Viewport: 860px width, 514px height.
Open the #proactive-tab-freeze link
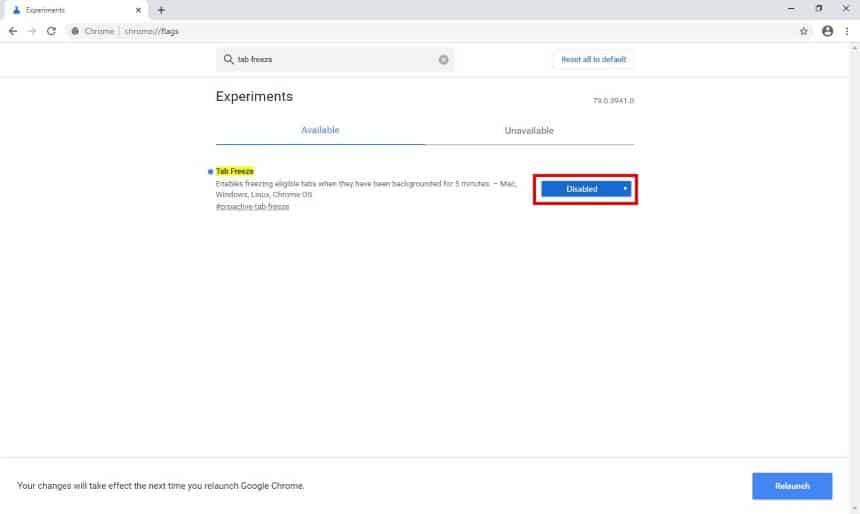[252, 206]
